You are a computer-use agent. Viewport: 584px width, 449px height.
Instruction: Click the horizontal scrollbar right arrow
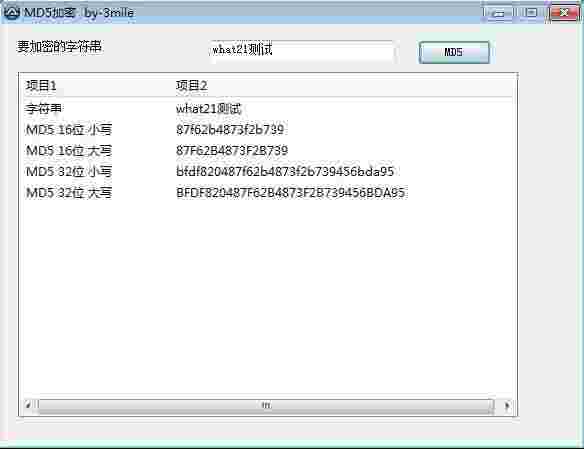tap(507, 405)
